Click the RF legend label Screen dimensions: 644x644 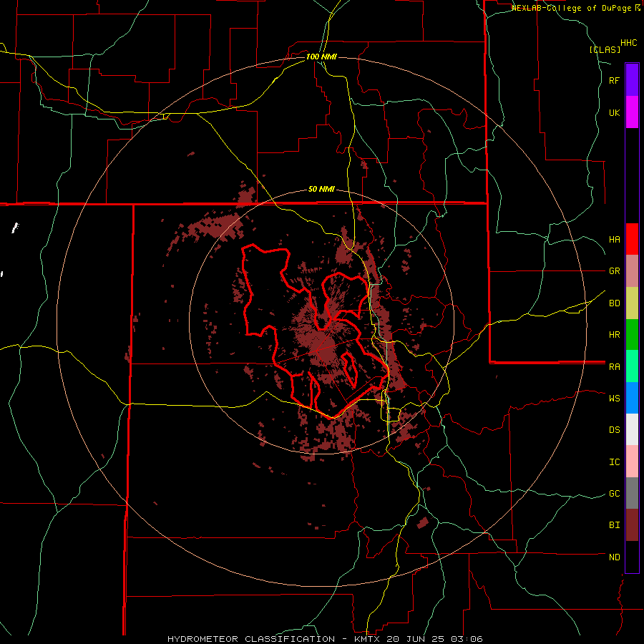[x=614, y=80]
